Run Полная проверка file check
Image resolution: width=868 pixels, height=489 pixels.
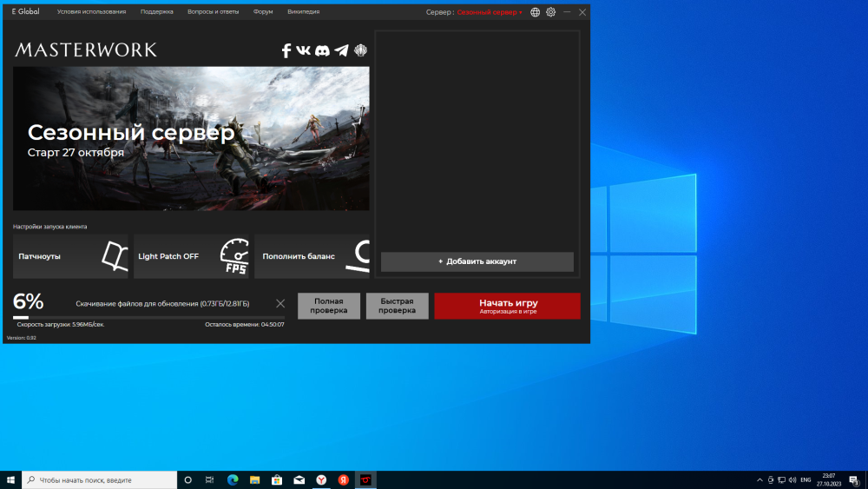[329, 306]
